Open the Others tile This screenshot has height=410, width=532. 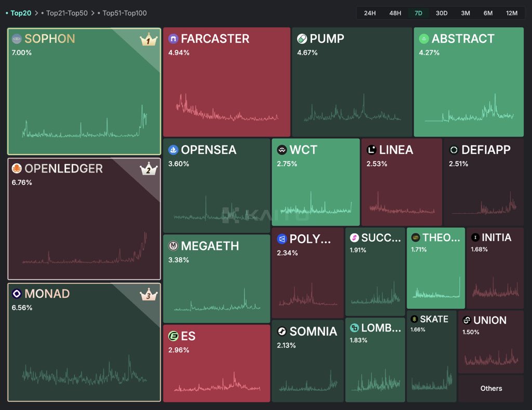tap(491, 388)
